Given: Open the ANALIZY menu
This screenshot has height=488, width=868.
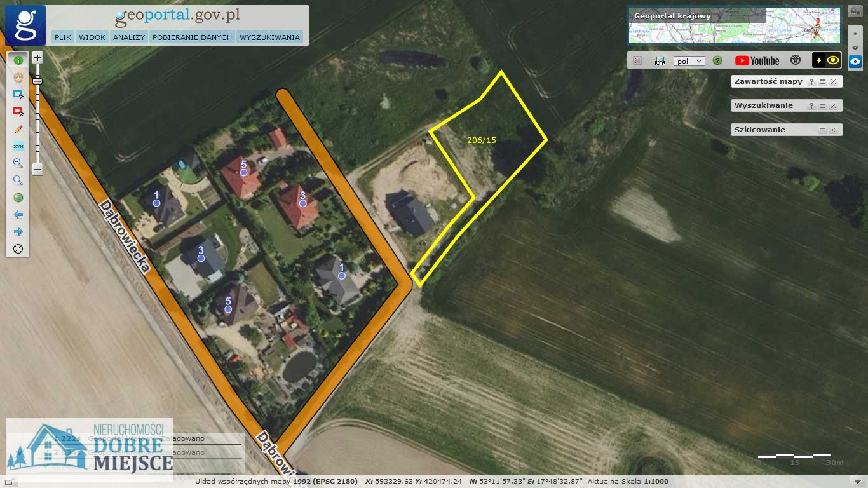Looking at the screenshot, I should pyautogui.click(x=129, y=37).
